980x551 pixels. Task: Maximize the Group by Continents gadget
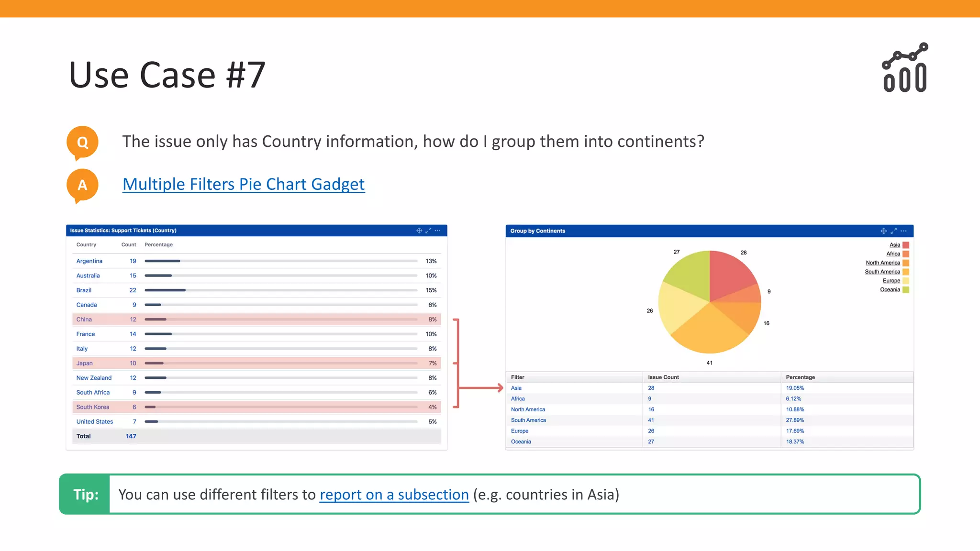point(893,231)
